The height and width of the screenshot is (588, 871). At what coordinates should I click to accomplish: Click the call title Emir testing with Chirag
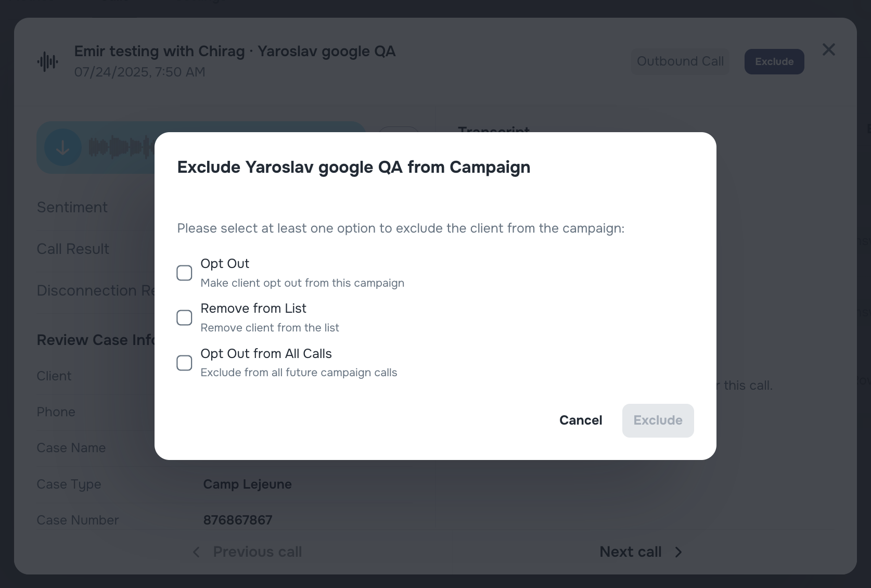pyautogui.click(x=235, y=51)
